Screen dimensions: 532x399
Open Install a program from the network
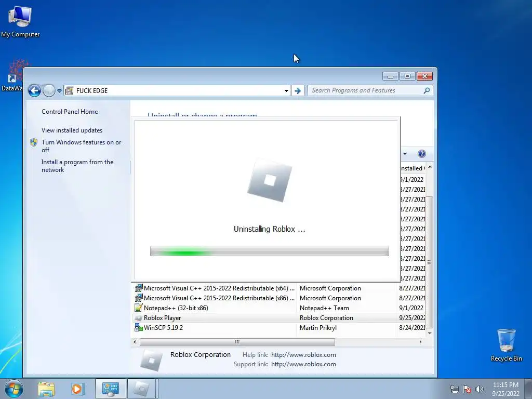pyautogui.click(x=77, y=166)
